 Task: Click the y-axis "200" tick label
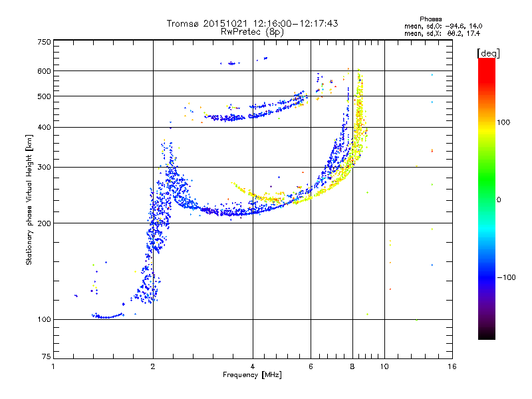point(44,223)
